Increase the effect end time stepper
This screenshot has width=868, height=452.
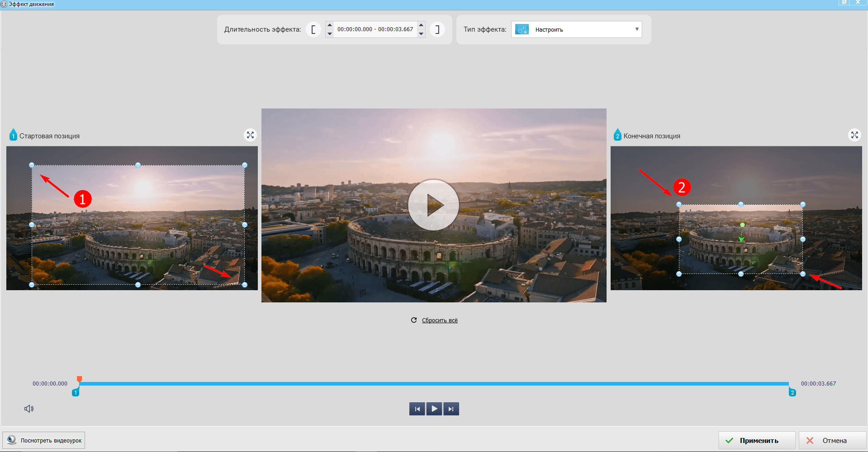[421, 25]
